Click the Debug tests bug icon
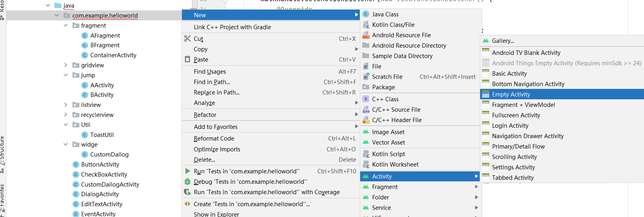Image resolution: width=644 pixels, height=217 pixels. tap(187, 181)
